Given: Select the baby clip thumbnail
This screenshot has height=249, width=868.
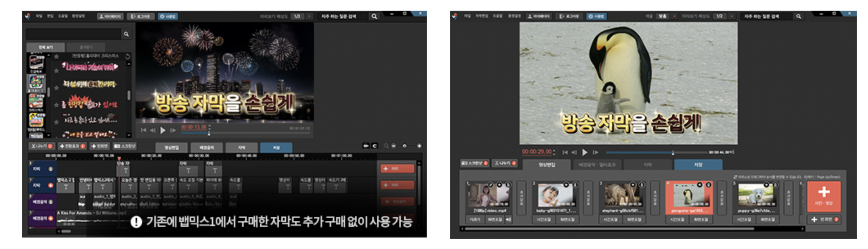Looking at the screenshot, I should click(556, 195).
